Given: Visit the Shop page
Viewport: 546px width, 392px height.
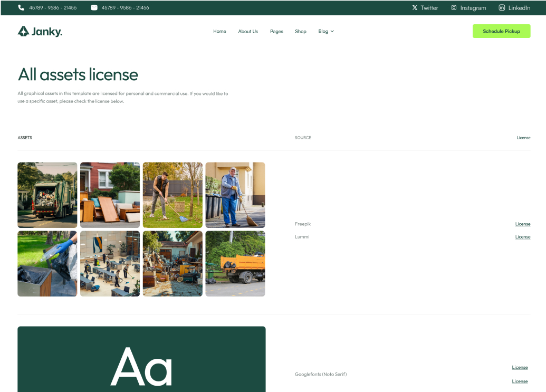Looking at the screenshot, I should click(301, 31).
